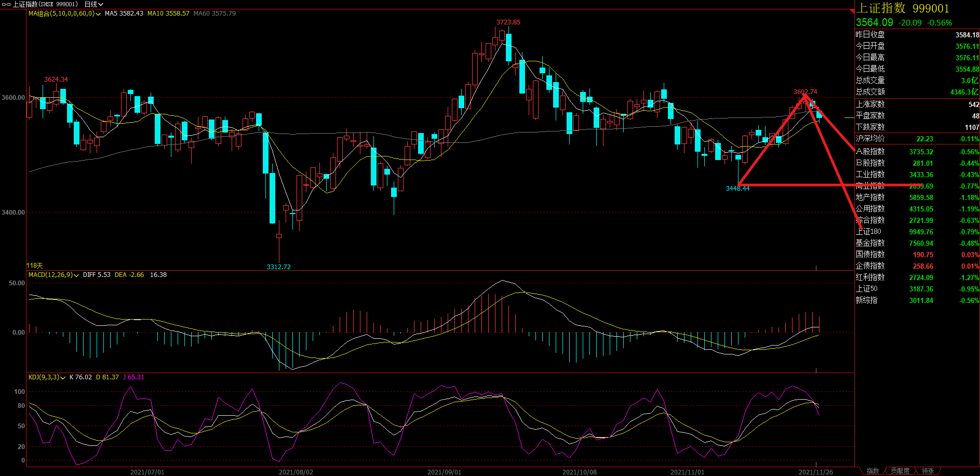This screenshot has height=476, width=980.
Task: Click the 3723.85 peak price label
Action: pyautogui.click(x=508, y=22)
